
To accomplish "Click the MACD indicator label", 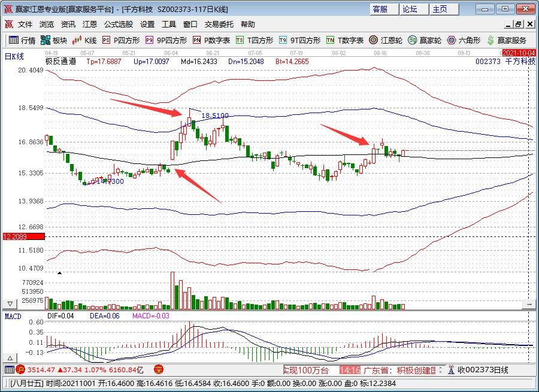I will pos(13,317).
